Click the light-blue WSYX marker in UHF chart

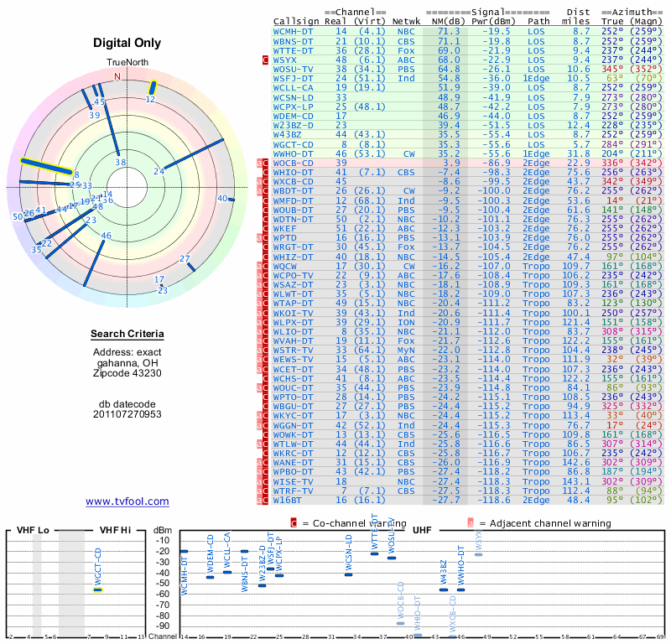pyautogui.click(x=478, y=554)
